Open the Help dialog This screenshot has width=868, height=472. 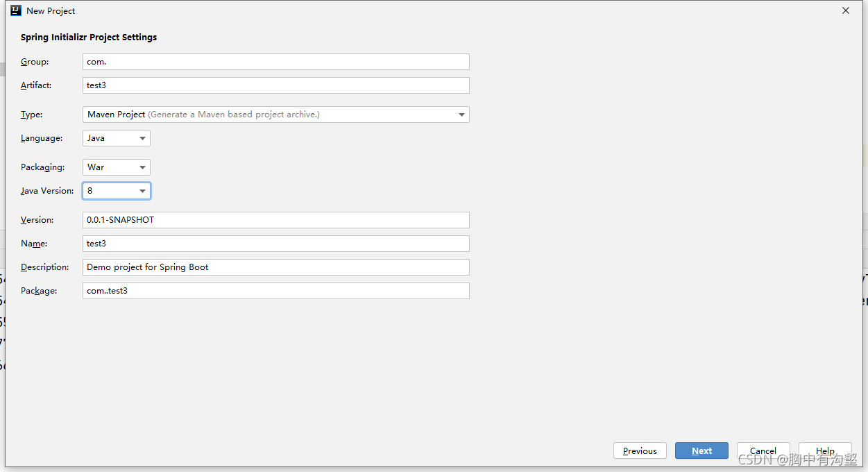(825, 450)
